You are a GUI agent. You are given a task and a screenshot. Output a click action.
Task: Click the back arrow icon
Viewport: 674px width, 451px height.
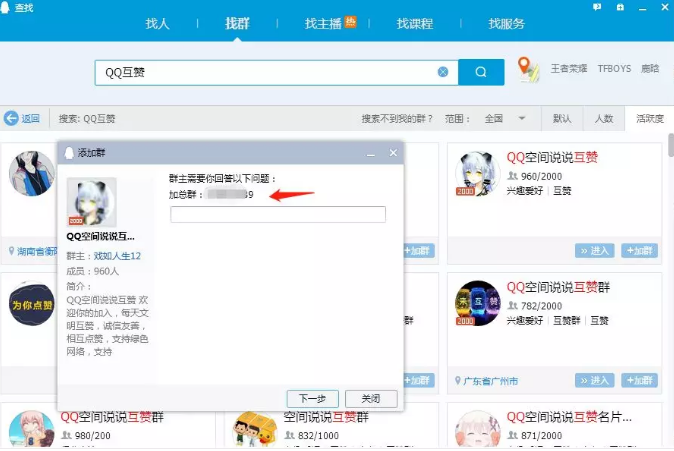pyautogui.click(x=12, y=118)
